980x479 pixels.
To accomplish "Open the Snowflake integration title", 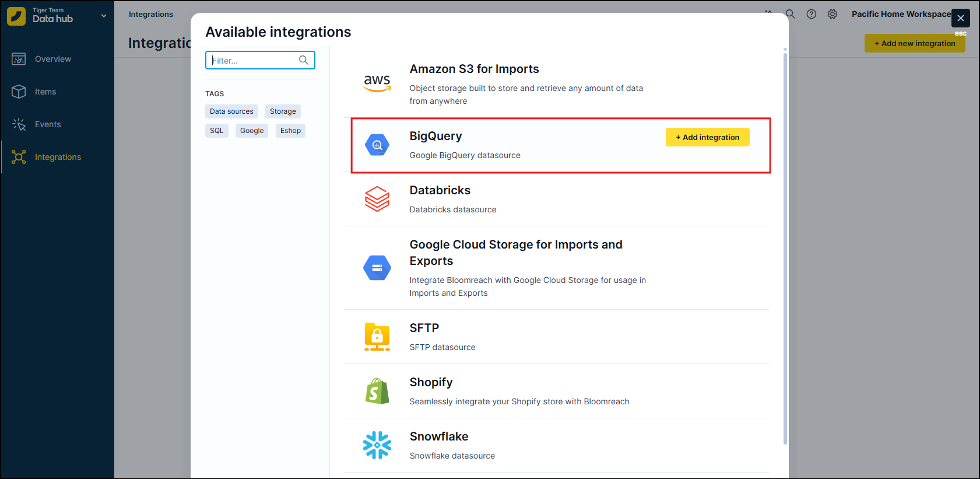I will (x=439, y=436).
